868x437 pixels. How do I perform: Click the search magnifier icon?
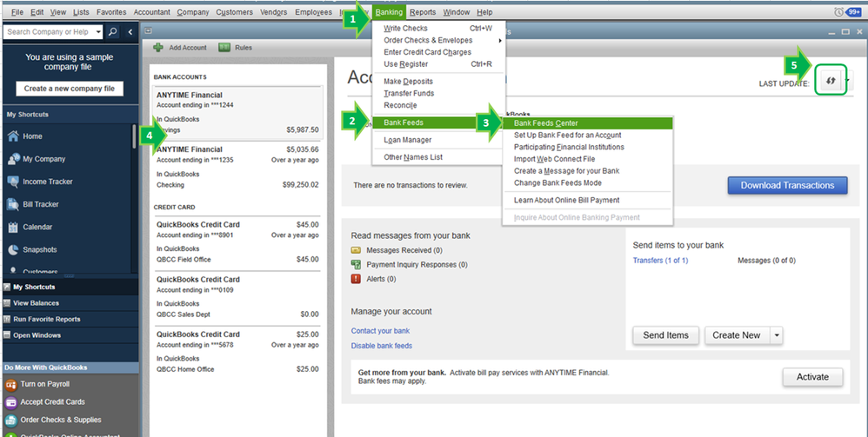pyautogui.click(x=112, y=32)
